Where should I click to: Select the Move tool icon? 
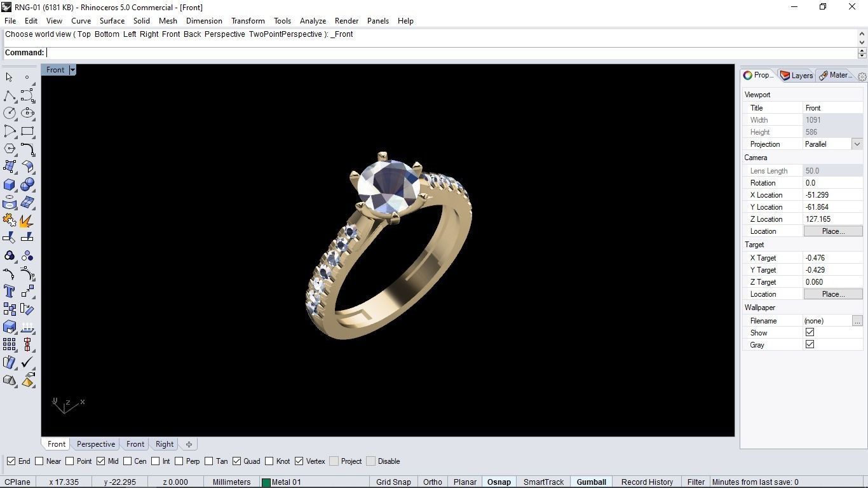click(27, 291)
